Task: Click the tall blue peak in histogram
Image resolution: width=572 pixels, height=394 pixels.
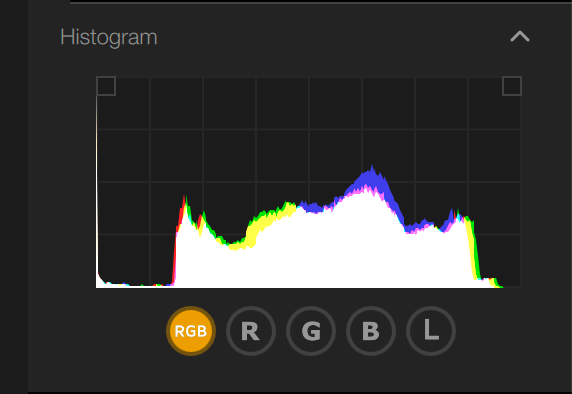Action: tap(372, 178)
